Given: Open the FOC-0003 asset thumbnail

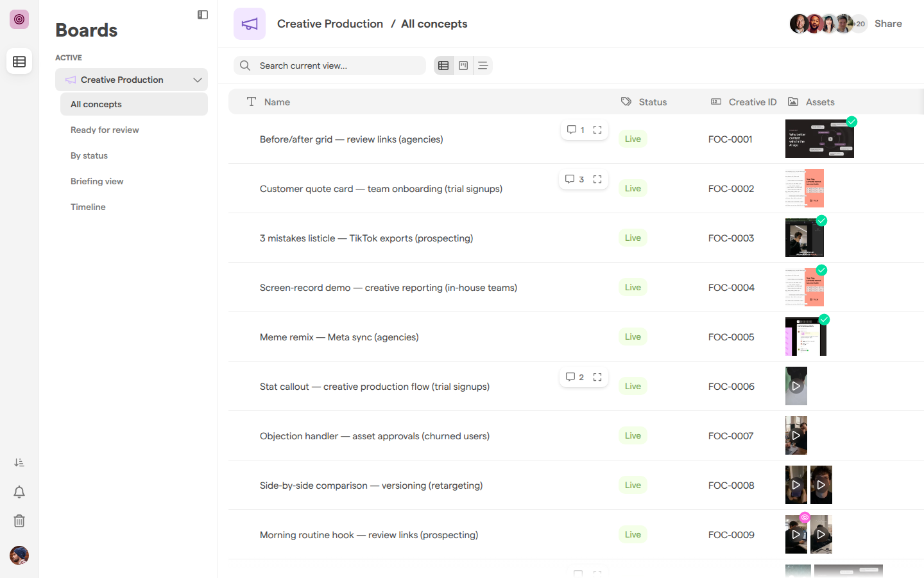Looking at the screenshot, I should 805,238.
